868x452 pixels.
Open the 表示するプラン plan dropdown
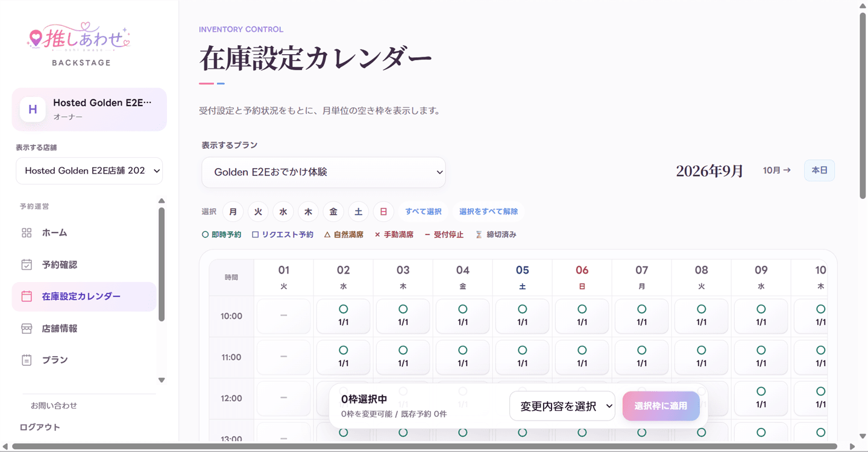tap(324, 172)
